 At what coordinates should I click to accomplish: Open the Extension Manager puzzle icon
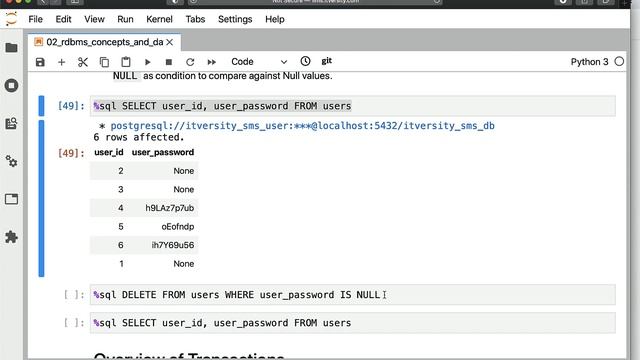(11, 237)
